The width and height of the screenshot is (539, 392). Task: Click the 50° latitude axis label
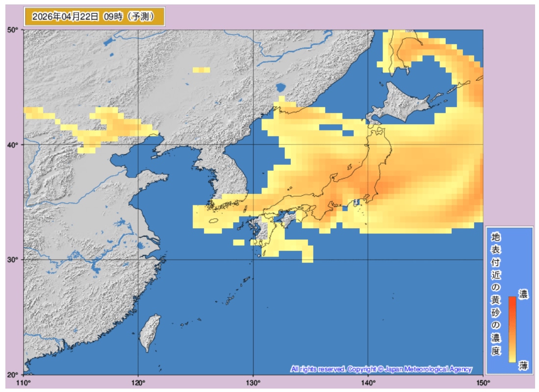(12, 30)
